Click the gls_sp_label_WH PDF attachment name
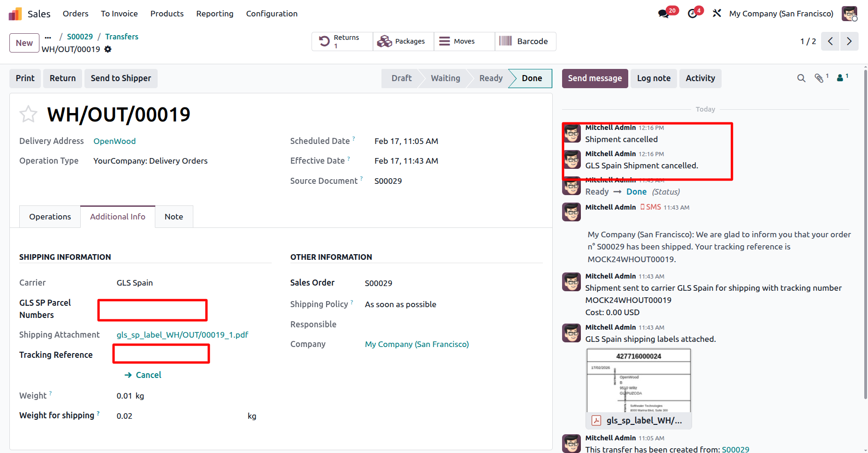Image resolution: width=868 pixels, height=453 pixels. (x=644, y=421)
